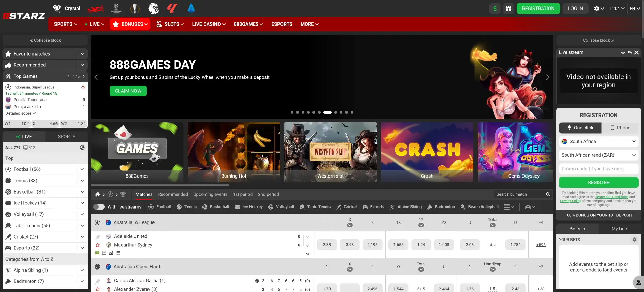Pin the Adelaide United match
Viewport: 644px width, 292px height.
[98, 237]
